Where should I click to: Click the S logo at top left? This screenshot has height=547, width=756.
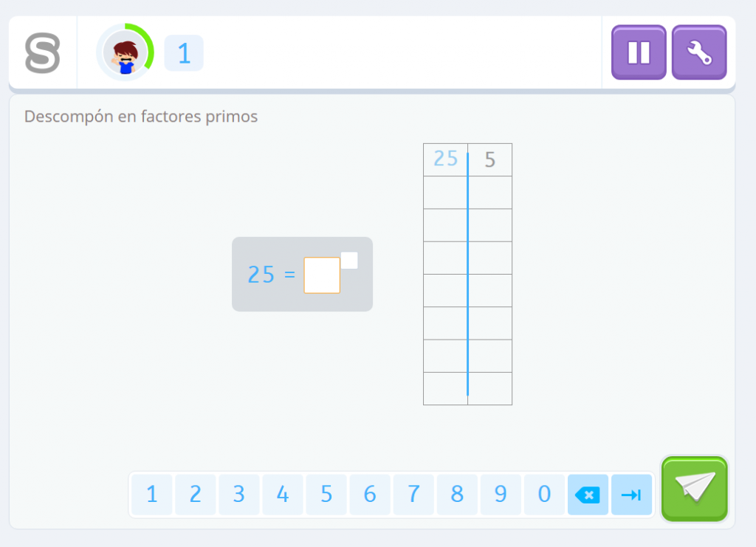click(x=42, y=53)
